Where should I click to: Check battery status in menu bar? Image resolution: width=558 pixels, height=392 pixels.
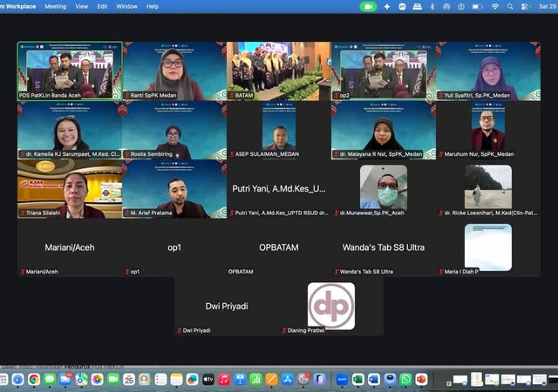(477, 6)
